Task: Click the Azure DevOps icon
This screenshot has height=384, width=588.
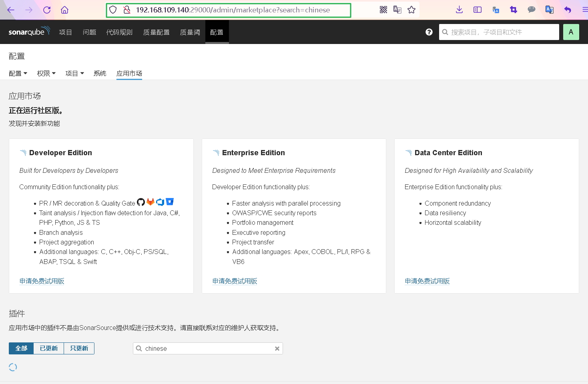Action: pyautogui.click(x=160, y=202)
